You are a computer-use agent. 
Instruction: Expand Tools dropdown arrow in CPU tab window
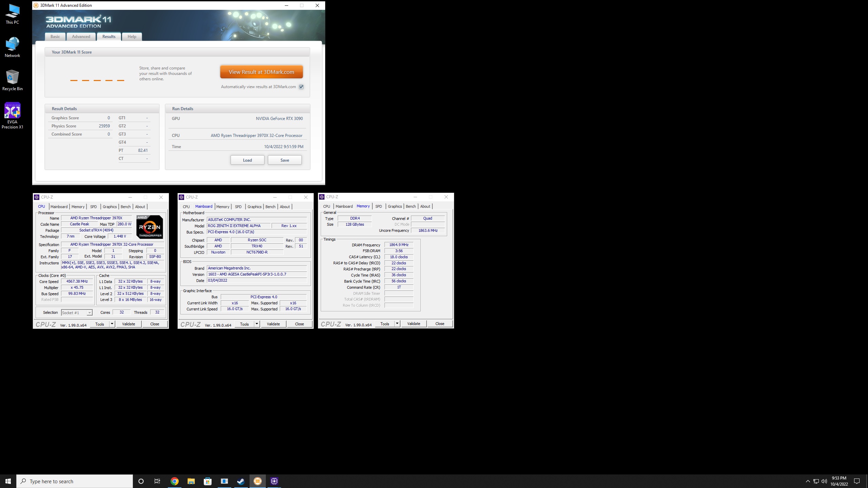coord(112,324)
